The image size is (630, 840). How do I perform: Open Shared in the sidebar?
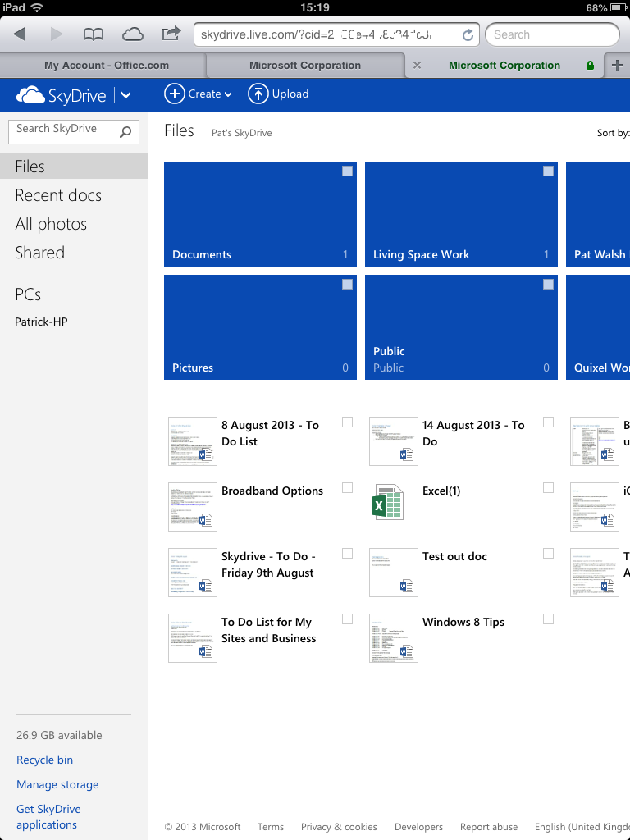39,253
